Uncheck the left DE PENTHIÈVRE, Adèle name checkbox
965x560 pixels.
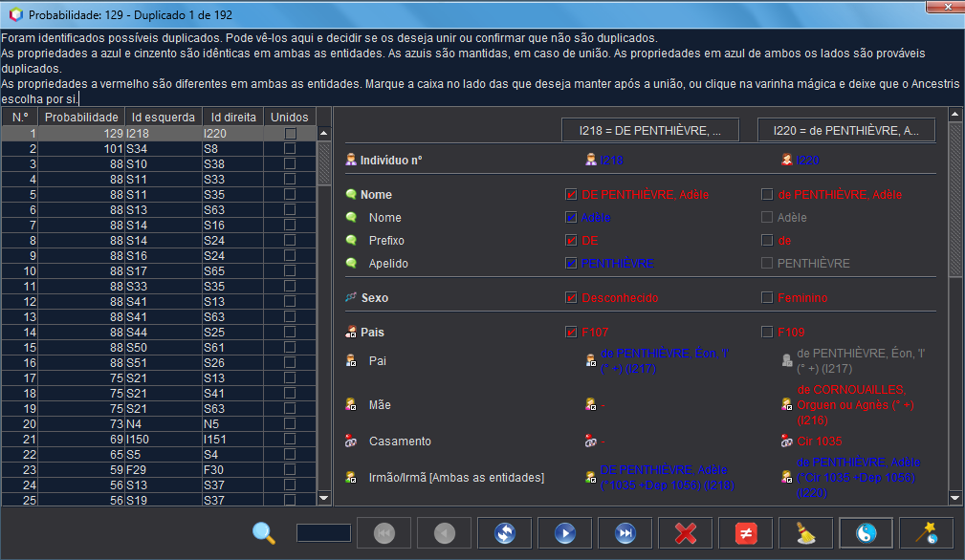tap(572, 195)
